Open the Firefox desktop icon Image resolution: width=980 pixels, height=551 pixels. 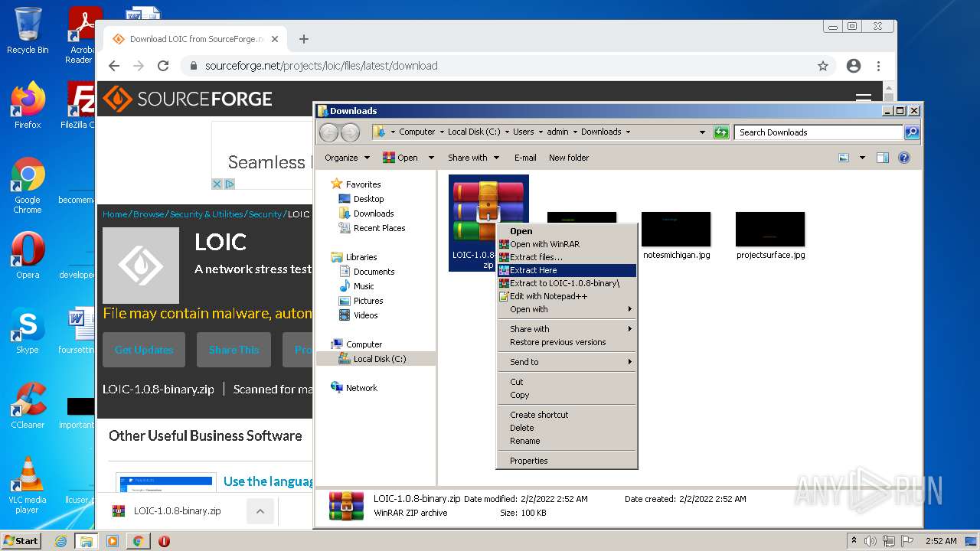[x=28, y=106]
